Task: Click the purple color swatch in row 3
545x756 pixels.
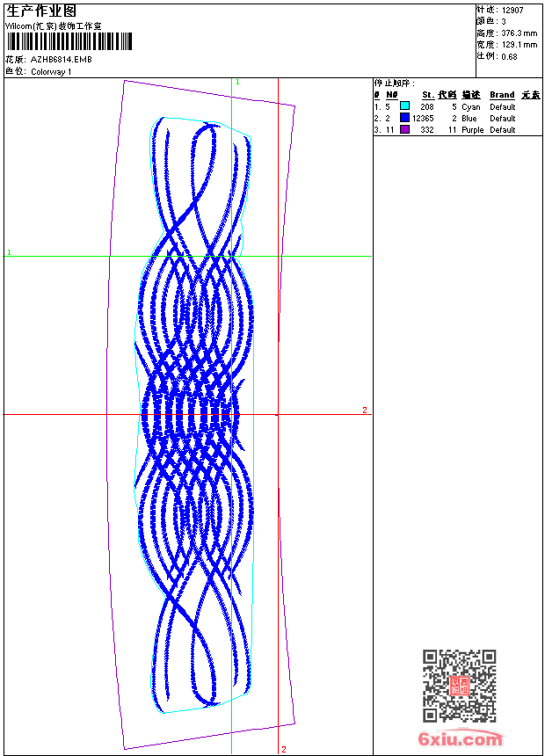Action: pos(404,129)
